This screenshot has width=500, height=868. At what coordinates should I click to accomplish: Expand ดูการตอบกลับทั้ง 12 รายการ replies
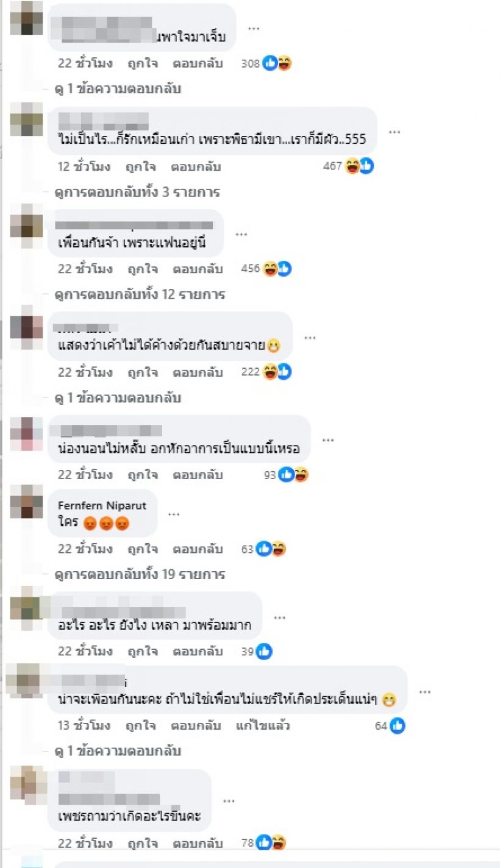click(140, 294)
